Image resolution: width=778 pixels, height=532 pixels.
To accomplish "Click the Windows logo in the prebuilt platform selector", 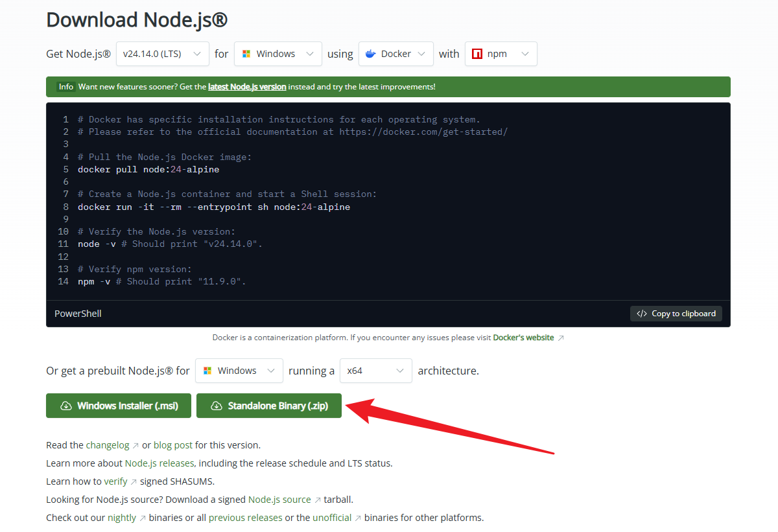I will (x=207, y=371).
